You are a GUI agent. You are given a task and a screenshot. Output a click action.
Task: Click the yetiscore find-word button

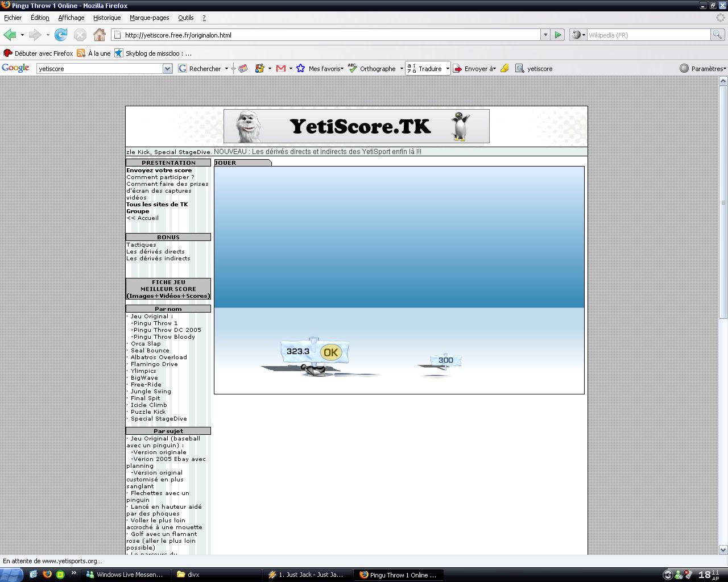click(533, 68)
